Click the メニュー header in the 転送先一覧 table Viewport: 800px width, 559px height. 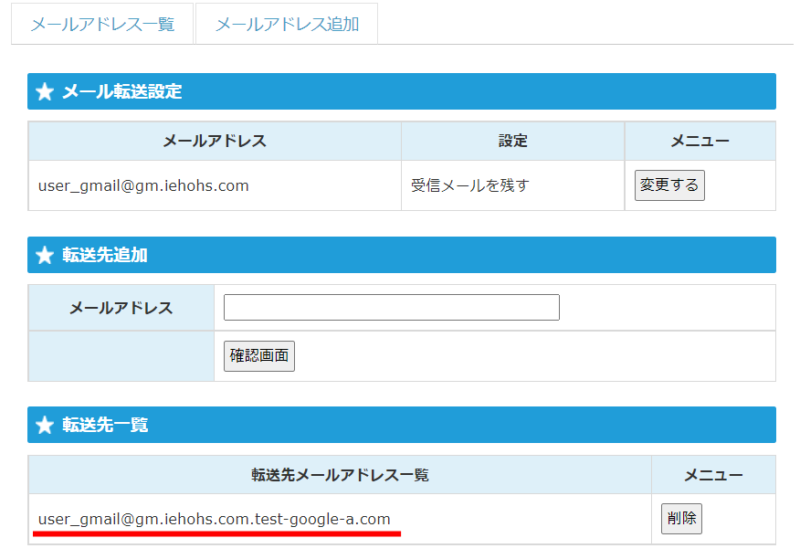[x=713, y=475]
